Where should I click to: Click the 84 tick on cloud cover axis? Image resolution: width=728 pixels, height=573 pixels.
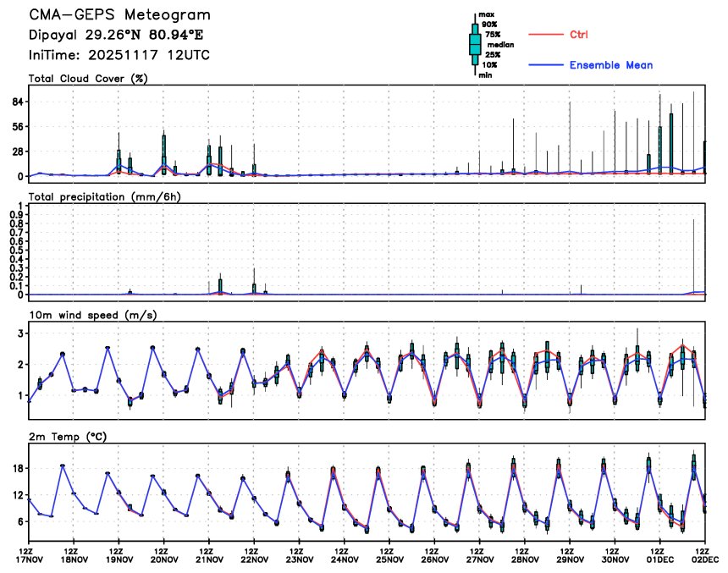point(17,102)
